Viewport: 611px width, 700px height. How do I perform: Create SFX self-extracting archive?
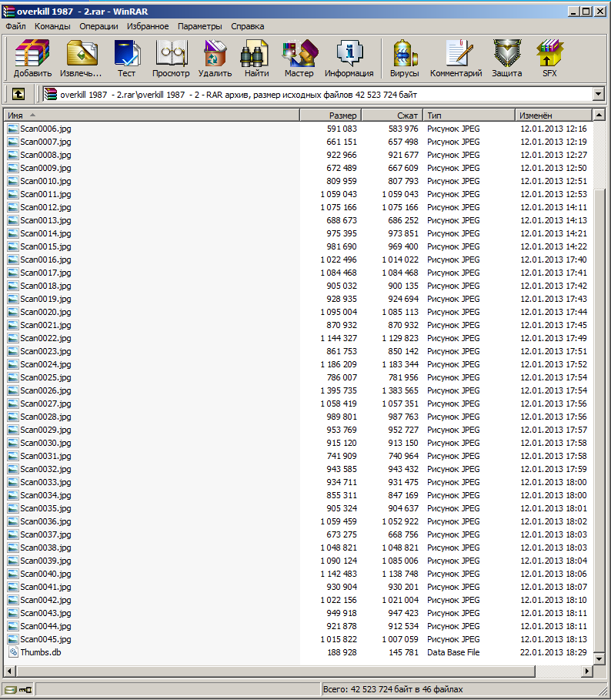point(549,59)
